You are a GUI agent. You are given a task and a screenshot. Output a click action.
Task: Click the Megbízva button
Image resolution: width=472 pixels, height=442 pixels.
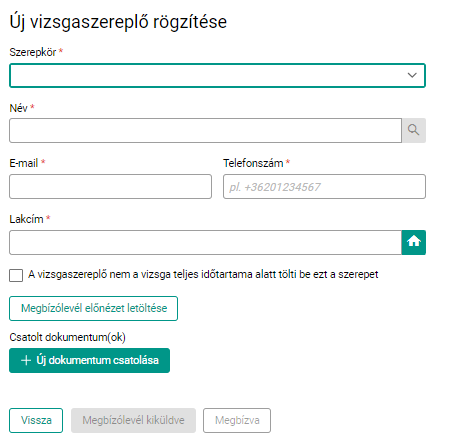[237, 420]
